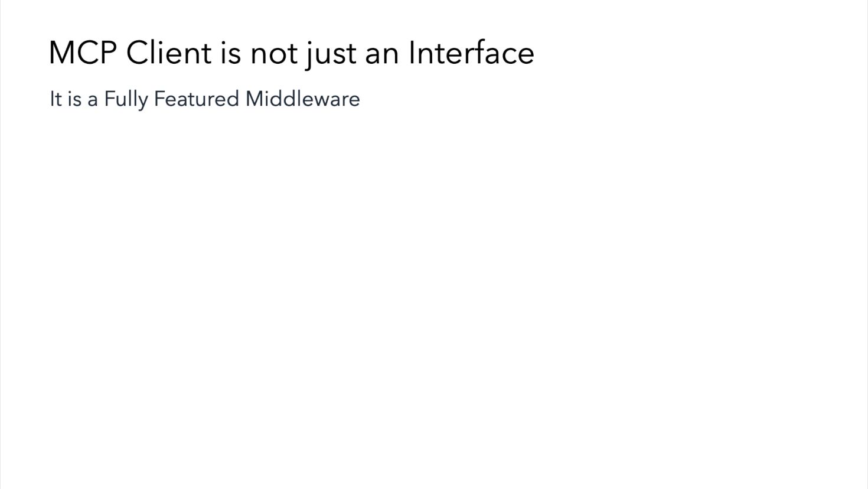
Task: Click the word "Client" in the title
Action: (169, 53)
